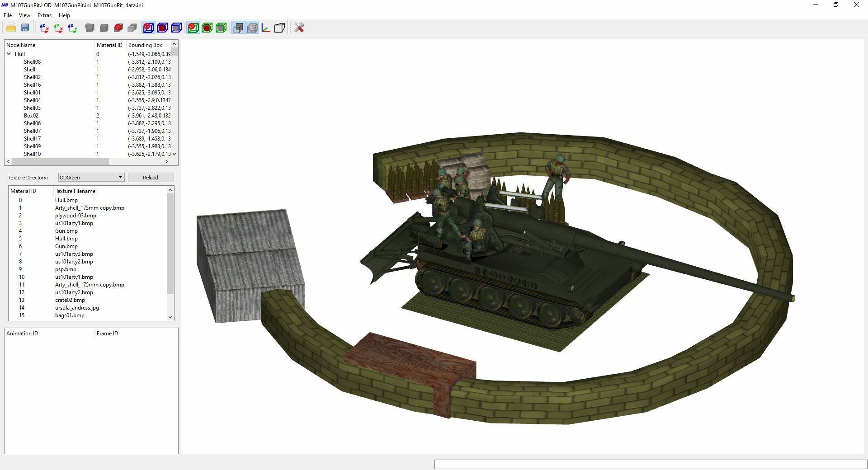Screen dimensions: 868x470
Task: Click the Animation ID column header
Action: pyautogui.click(x=49, y=334)
